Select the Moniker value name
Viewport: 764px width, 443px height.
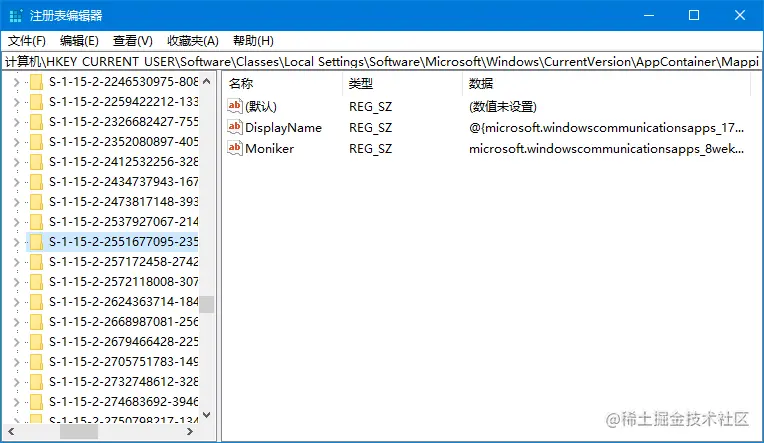point(269,149)
